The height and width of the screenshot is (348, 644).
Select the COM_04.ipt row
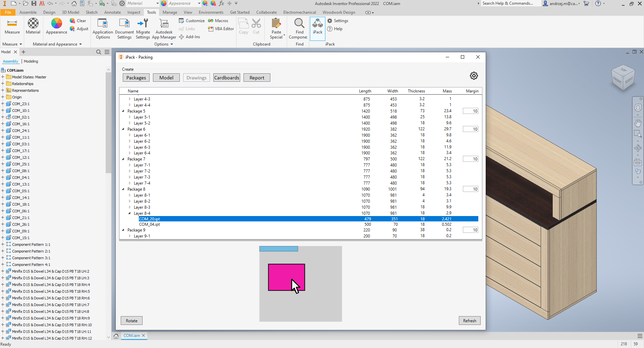[x=300, y=224]
